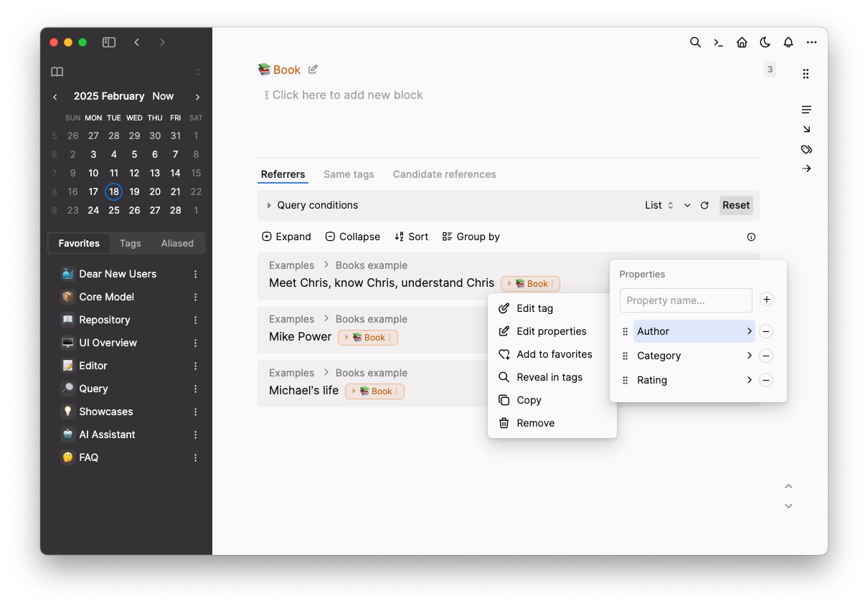The image size is (868, 608).
Task: Open the chevron dropdown beside List
Action: coord(687,205)
